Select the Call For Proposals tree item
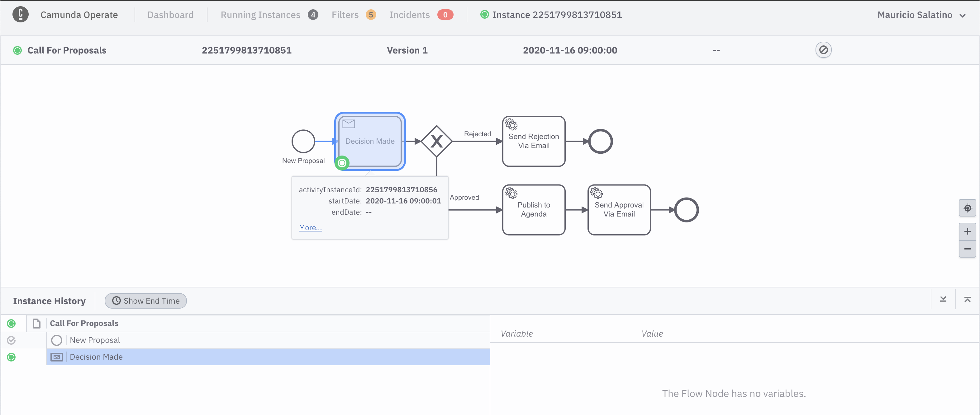980x415 pixels. pos(83,323)
